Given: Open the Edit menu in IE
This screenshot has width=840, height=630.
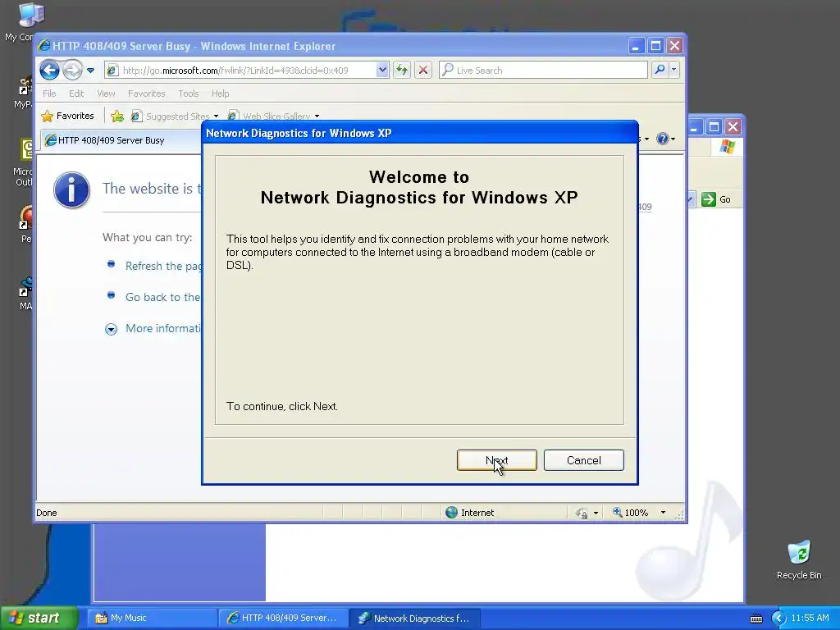Looking at the screenshot, I should 76,94.
